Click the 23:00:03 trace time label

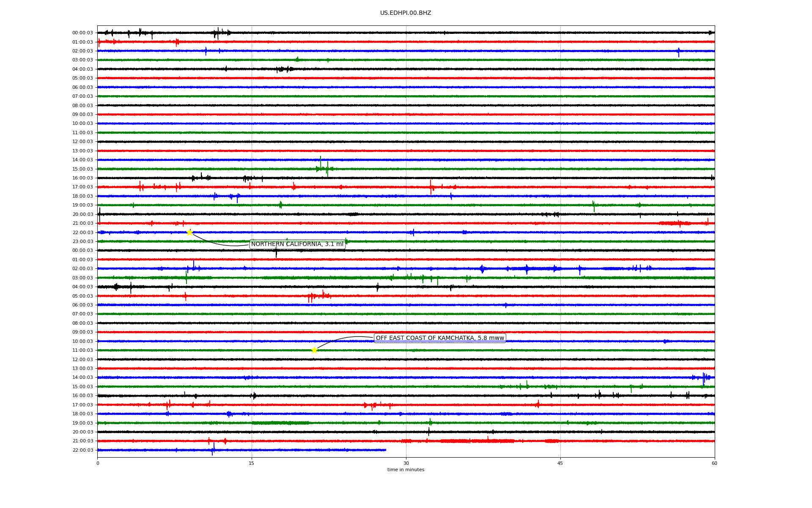coord(82,242)
